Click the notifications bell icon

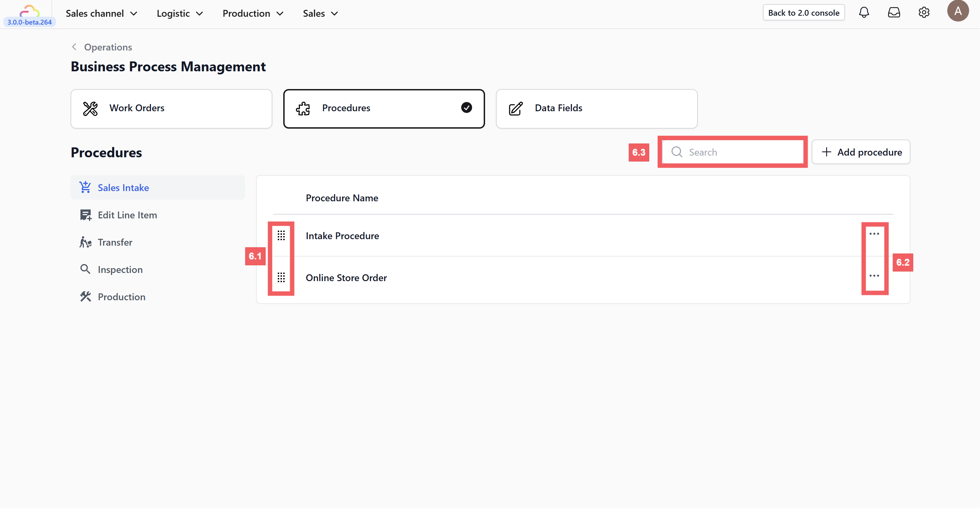(864, 13)
